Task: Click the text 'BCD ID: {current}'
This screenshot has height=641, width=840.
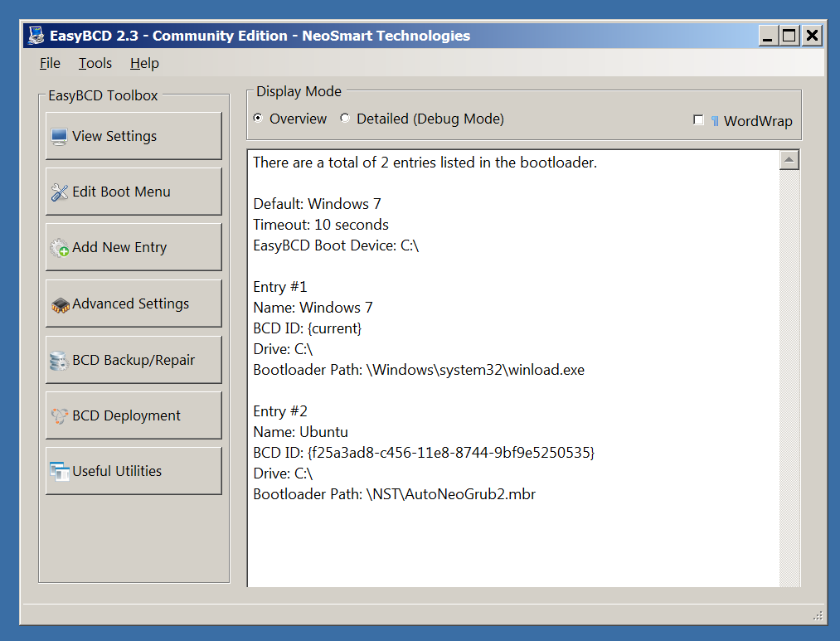Action: coord(308,328)
